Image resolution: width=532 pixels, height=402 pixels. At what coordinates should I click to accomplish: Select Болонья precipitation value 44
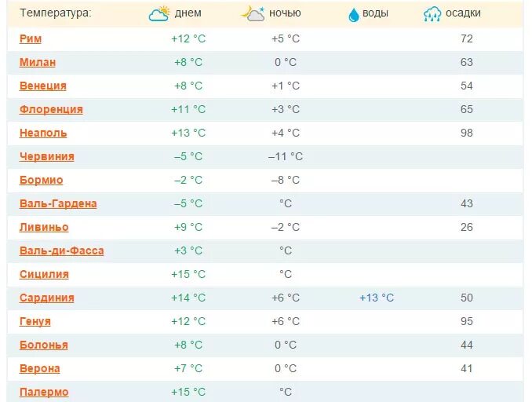[x=467, y=345]
